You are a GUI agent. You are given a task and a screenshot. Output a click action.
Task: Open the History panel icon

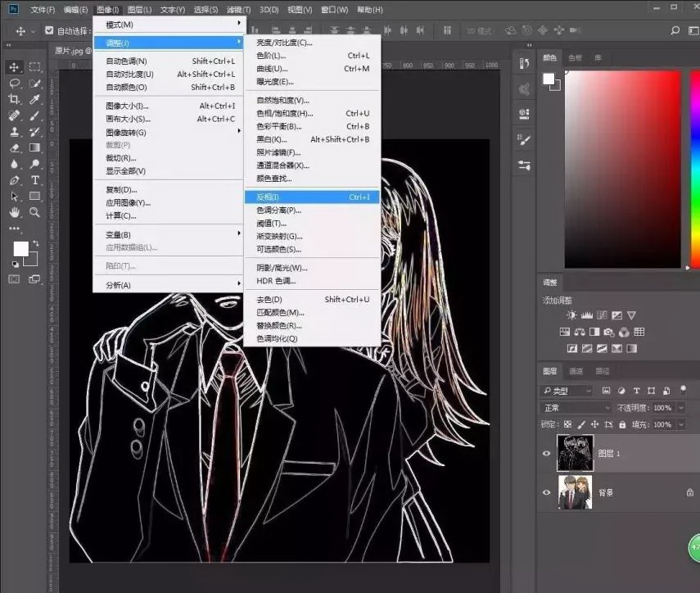524,62
